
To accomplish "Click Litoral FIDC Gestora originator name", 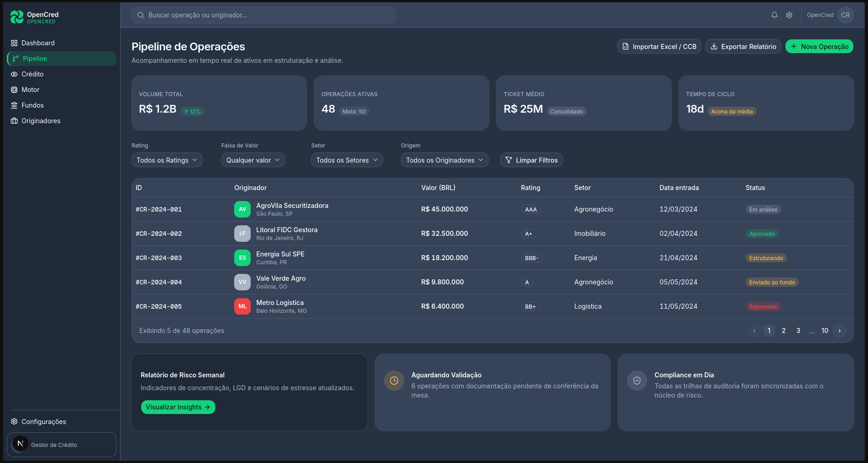I will 287,230.
